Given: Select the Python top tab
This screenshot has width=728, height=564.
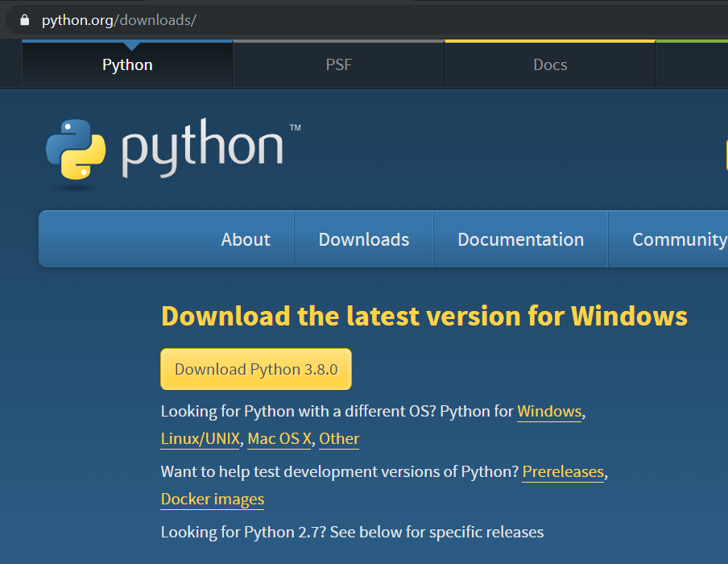Looking at the screenshot, I should pos(127,64).
